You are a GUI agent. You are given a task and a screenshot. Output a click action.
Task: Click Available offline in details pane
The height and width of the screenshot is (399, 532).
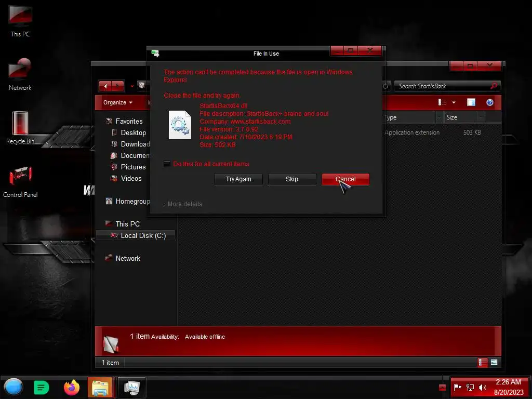point(205,337)
